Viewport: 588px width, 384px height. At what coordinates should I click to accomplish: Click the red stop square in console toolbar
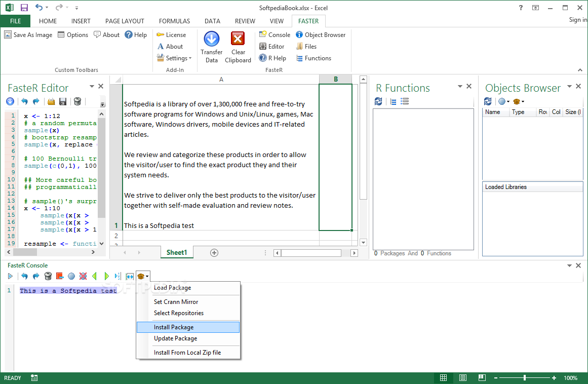[60, 276]
